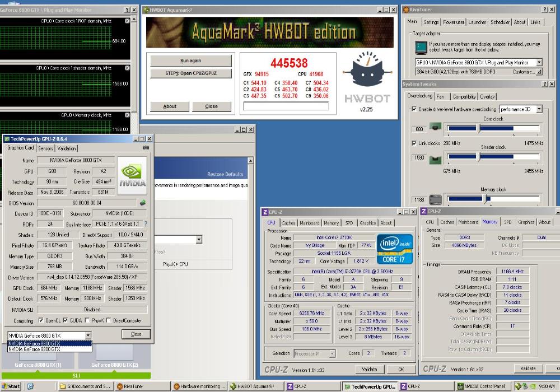Click the Customize triangle icon in RivaTuner

point(539,72)
